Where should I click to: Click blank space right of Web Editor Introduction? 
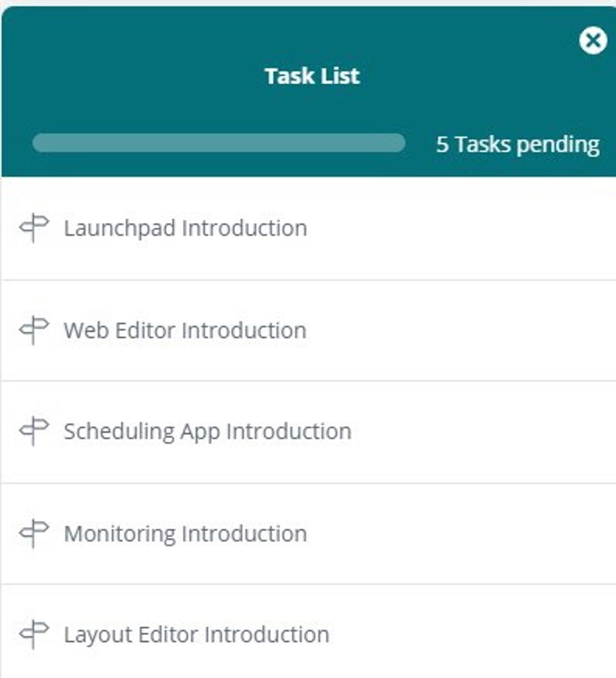(x=464, y=330)
